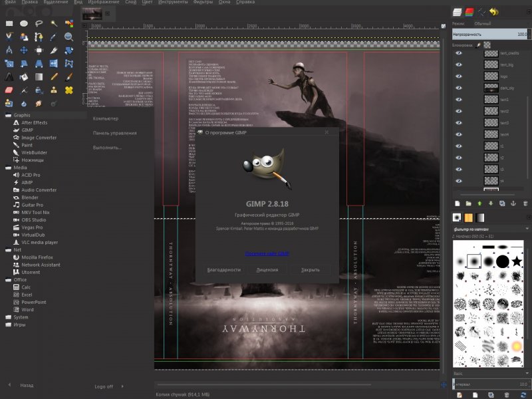Switch to the Undo History tab
Viewport: 532px width, 399px height.
point(493,12)
